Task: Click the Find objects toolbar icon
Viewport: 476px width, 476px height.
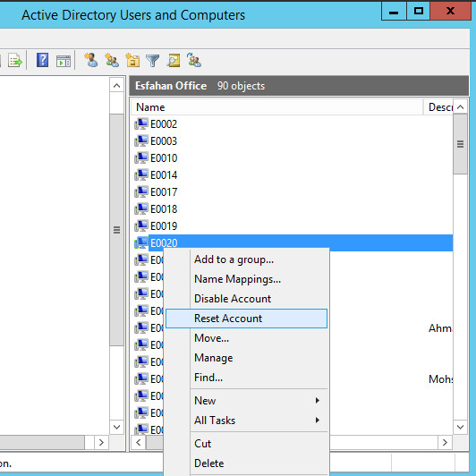Action: pyautogui.click(x=174, y=61)
